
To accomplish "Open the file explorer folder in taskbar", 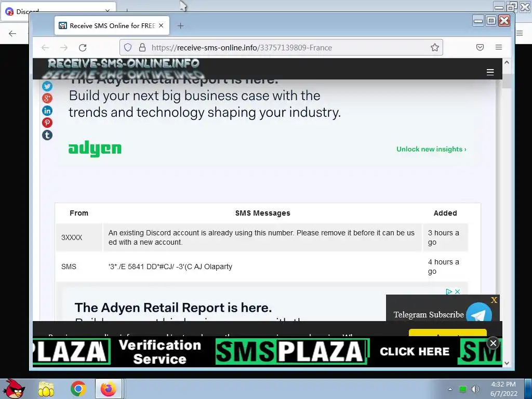I will (46, 389).
